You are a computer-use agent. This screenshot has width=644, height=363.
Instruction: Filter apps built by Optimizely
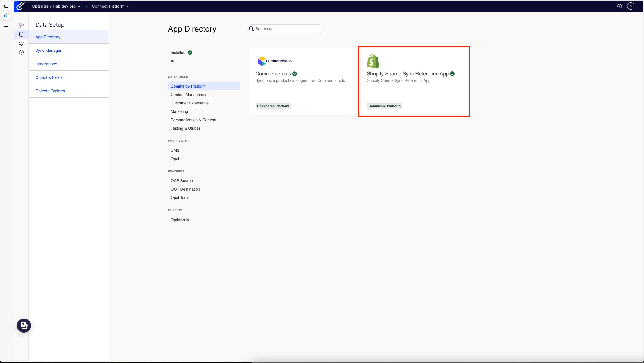pos(180,220)
